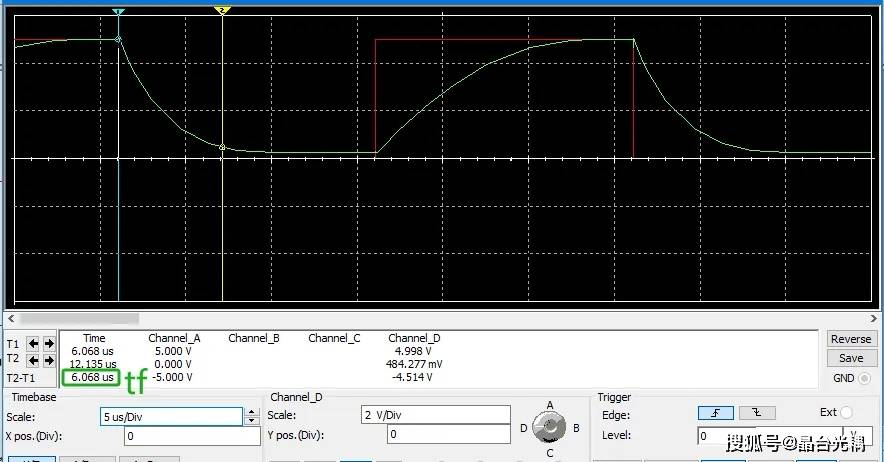Click the yellow T2 cursor marker

point(222,10)
